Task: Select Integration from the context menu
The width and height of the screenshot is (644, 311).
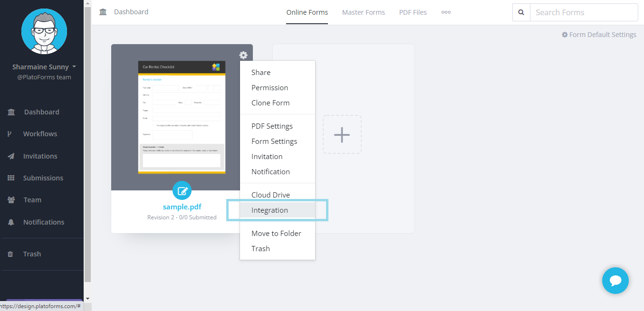Action: [269, 210]
